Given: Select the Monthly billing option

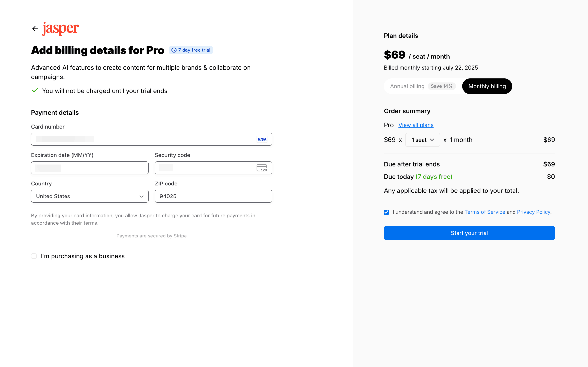Looking at the screenshot, I should click(x=487, y=86).
